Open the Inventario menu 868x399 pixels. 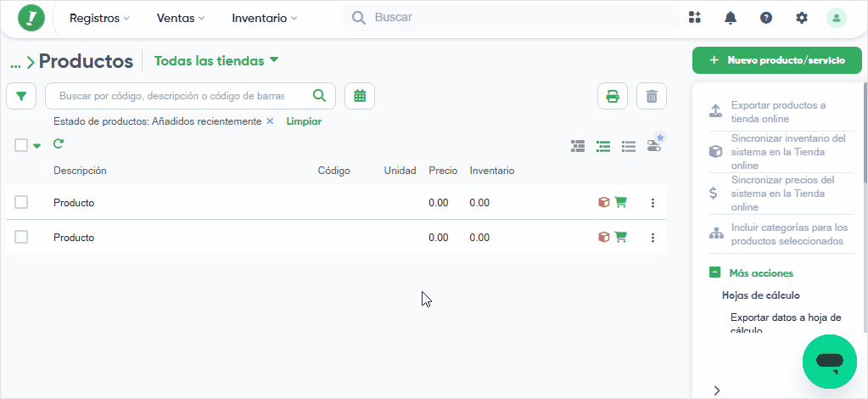click(x=264, y=19)
